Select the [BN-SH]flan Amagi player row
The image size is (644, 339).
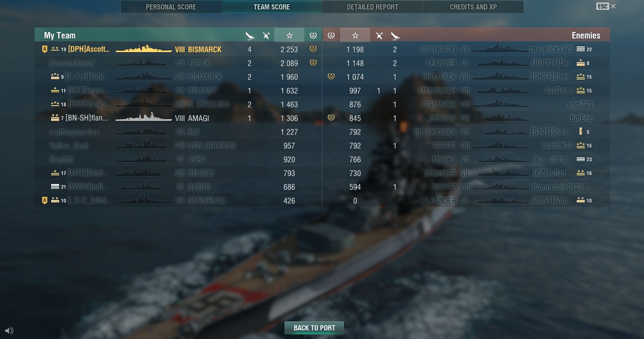pos(178,118)
